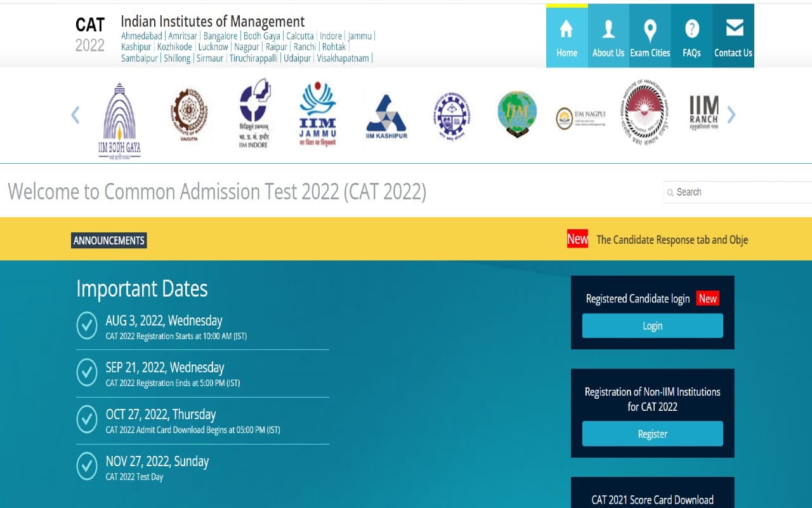Viewport: 812px width, 508px height.
Task: Click Login for Registered Candidate login
Action: (x=652, y=325)
